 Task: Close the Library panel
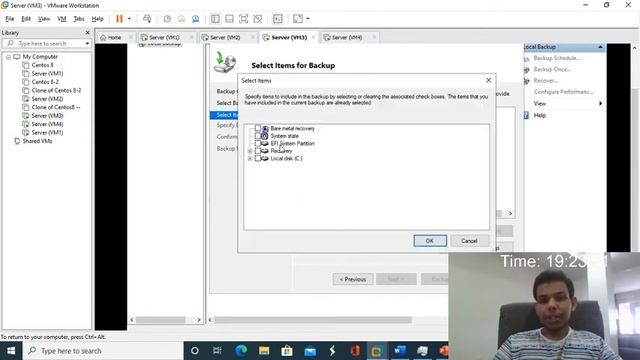87,32
